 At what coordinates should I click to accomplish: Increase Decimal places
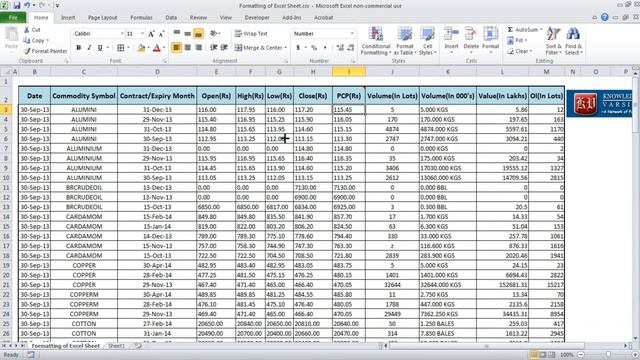click(340, 48)
